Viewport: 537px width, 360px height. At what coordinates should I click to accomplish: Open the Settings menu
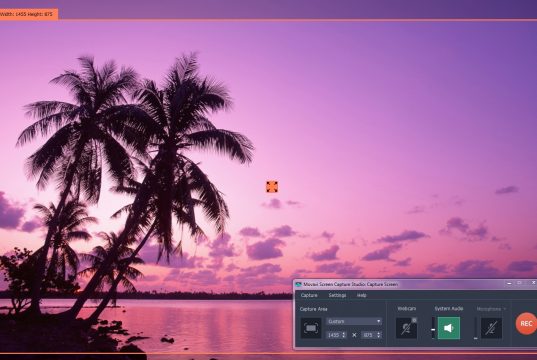(337, 295)
